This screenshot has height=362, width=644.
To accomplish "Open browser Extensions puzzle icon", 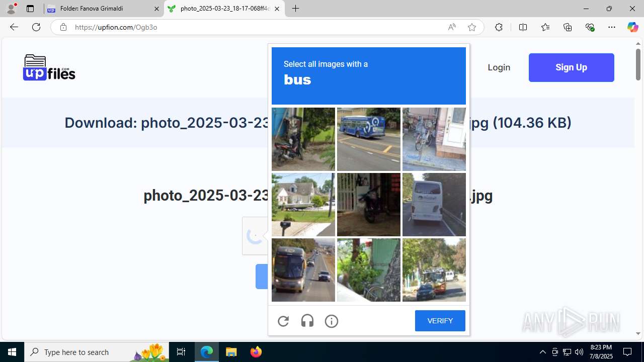I will coord(499,27).
